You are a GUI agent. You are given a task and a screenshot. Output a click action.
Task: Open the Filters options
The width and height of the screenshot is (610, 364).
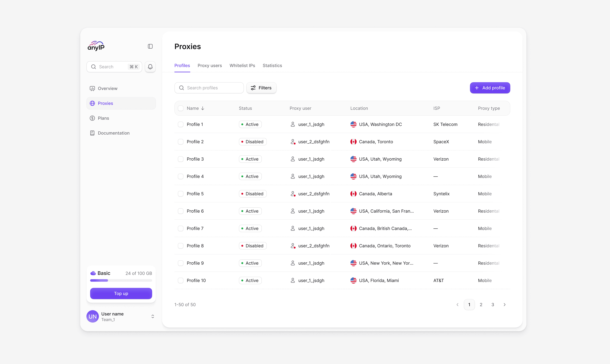coord(261,88)
